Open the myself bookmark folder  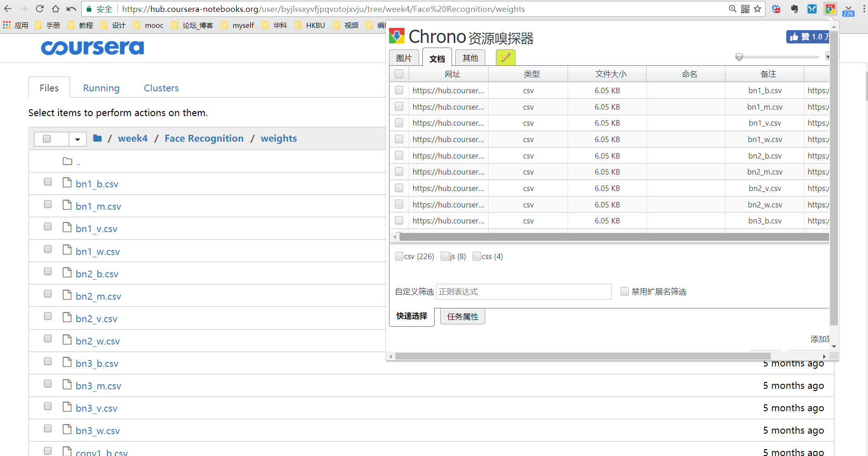tap(237, 25)
